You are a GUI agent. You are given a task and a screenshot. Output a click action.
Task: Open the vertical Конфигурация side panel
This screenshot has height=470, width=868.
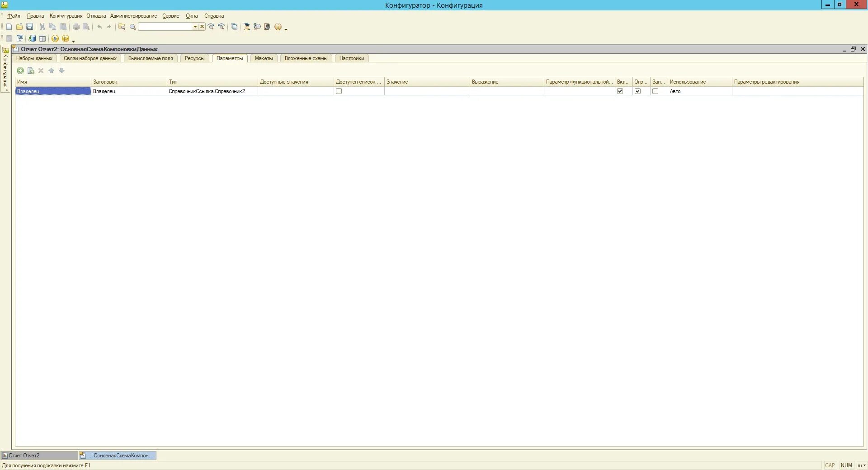coord(5,69)
